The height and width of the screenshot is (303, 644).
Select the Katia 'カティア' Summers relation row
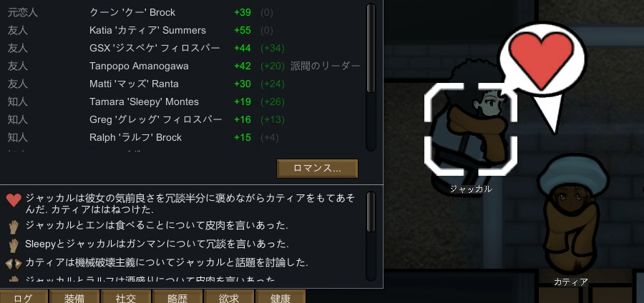(184, 30)
